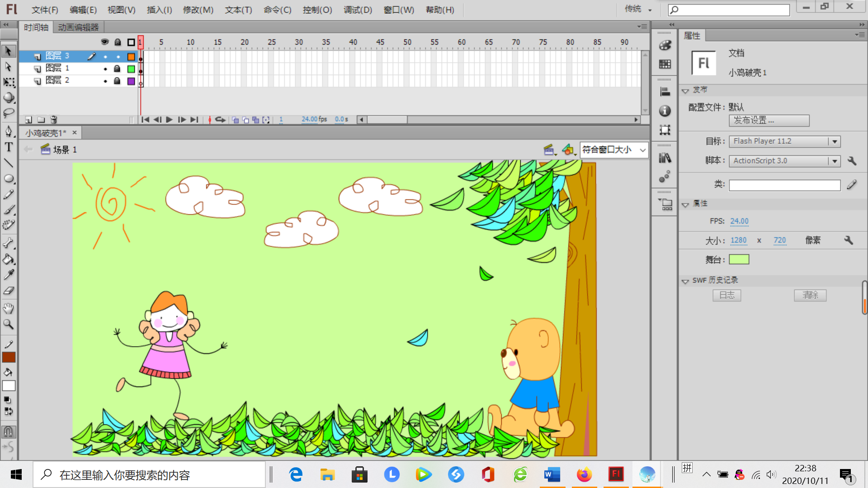The width and height of the screenshot is (868, 488).
Task: Open the Color panel icon
Action: pyautogui.click(x=665, y=45)
